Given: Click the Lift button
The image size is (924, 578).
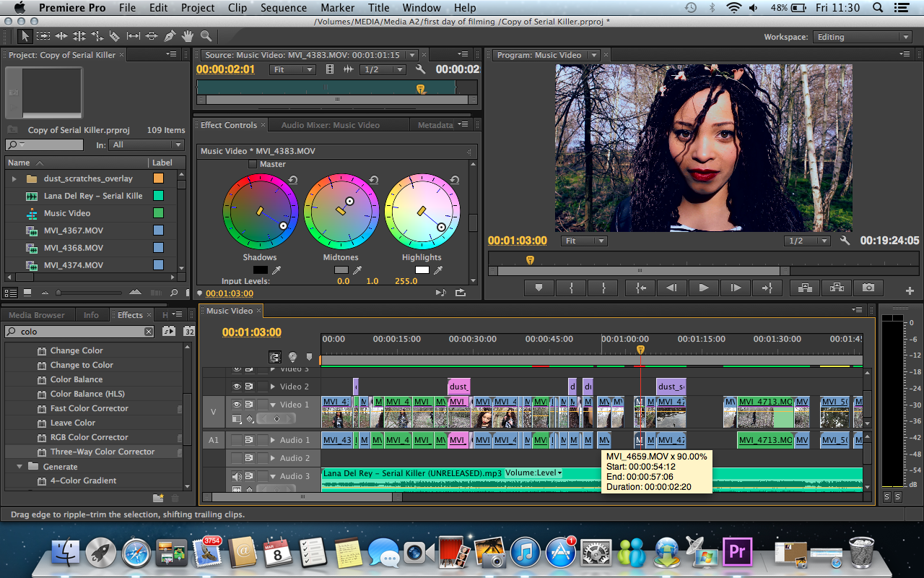Looking at the screenshot, I should pos(805,288).
